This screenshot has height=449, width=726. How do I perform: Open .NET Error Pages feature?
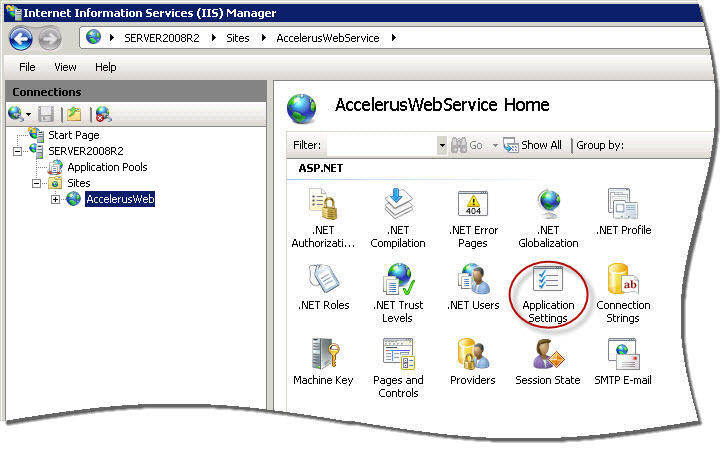point(473,218)
